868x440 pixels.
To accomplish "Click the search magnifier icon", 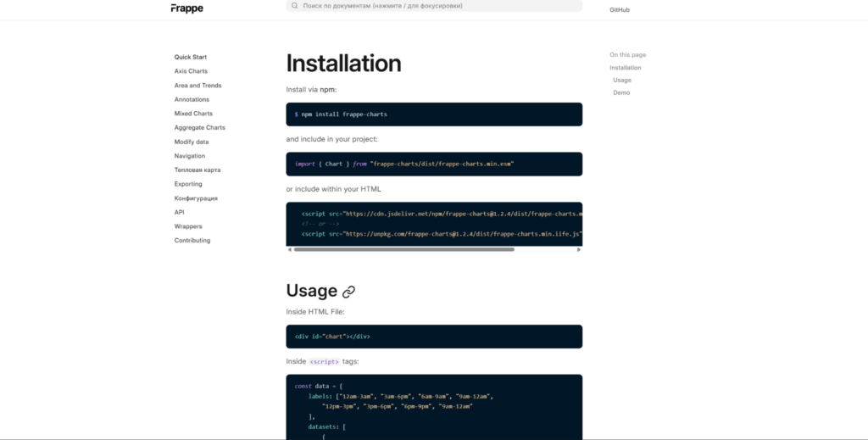I will click(294, 6).
